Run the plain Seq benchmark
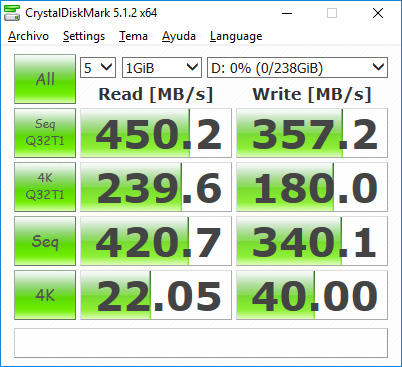The height and width of the screenshot is (367, 402). [x=45, y=241]
